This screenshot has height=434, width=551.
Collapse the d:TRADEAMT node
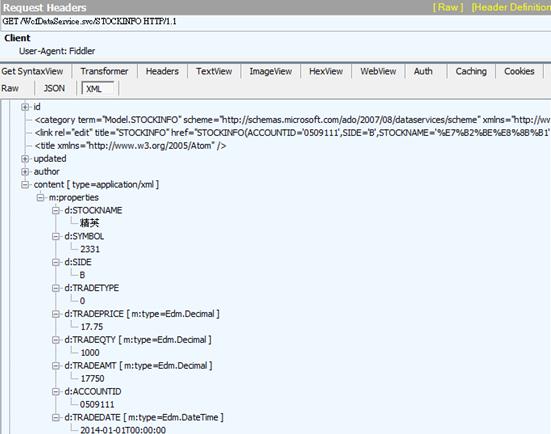[x=56, y=366]
